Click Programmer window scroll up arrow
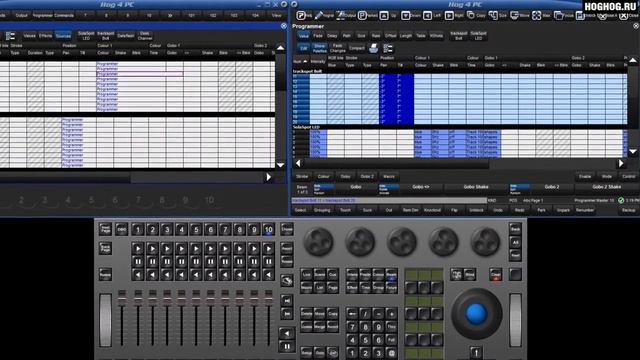The image size is (640, 360). tap(633, 60)
